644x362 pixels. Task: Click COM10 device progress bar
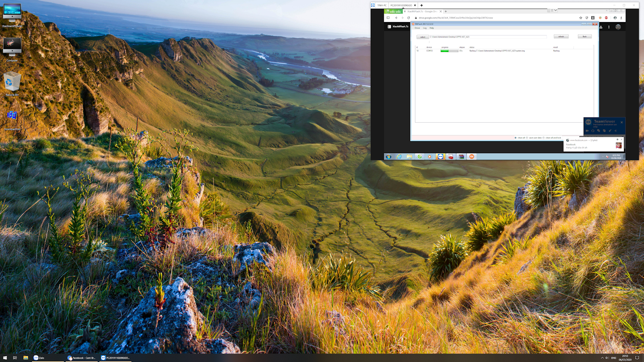(449, 51)
